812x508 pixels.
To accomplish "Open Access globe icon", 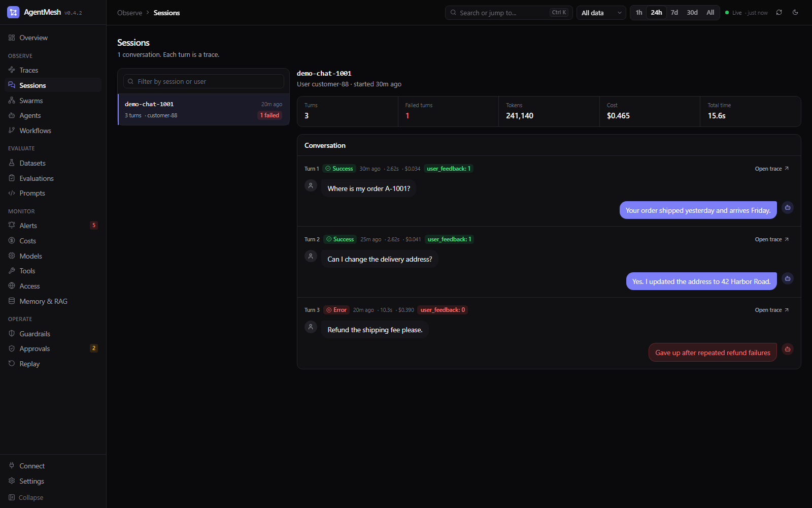I will pyautogui.click(x=12, y=286).
